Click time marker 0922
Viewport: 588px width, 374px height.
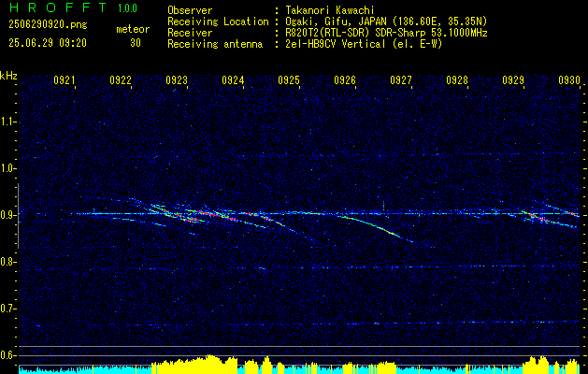click(x=121, y=80)
